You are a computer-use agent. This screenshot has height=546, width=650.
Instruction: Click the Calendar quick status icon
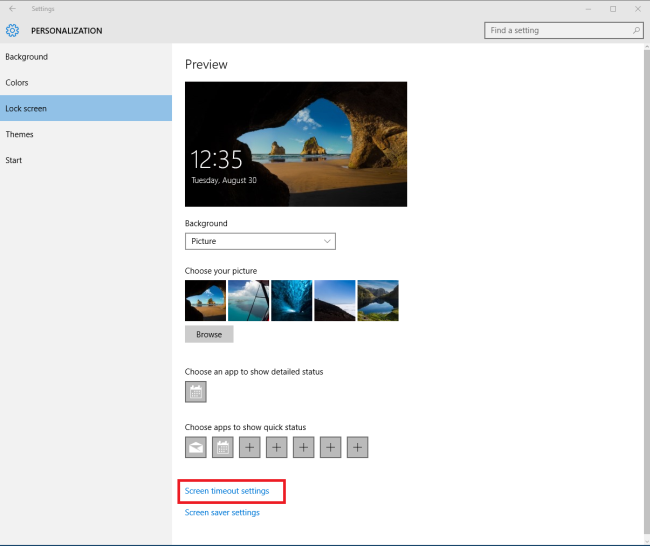click(223, 447)
